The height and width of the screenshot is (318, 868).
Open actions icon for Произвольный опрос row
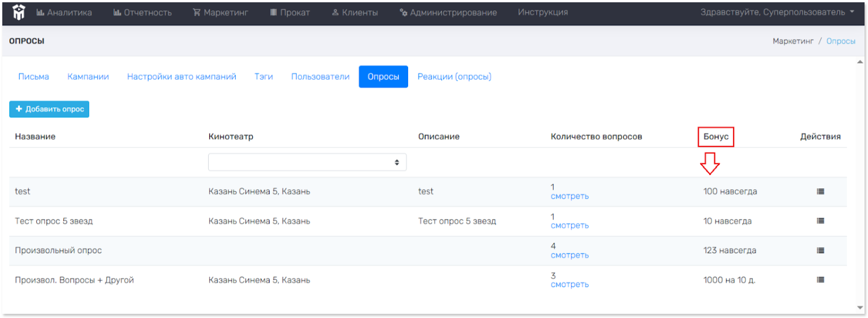pos(820,250)
